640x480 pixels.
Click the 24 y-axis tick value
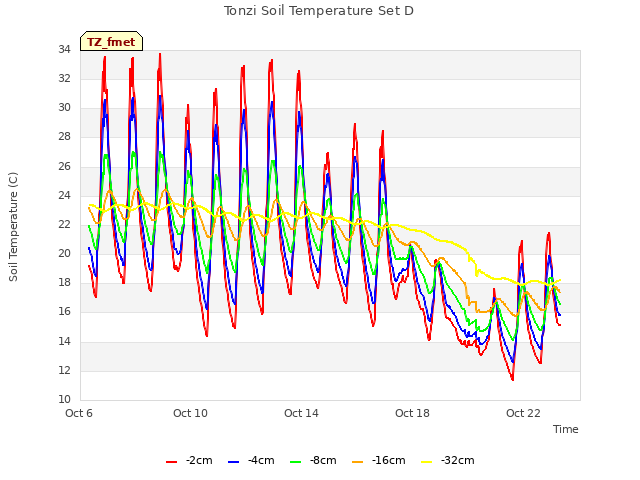click(64, 196)
